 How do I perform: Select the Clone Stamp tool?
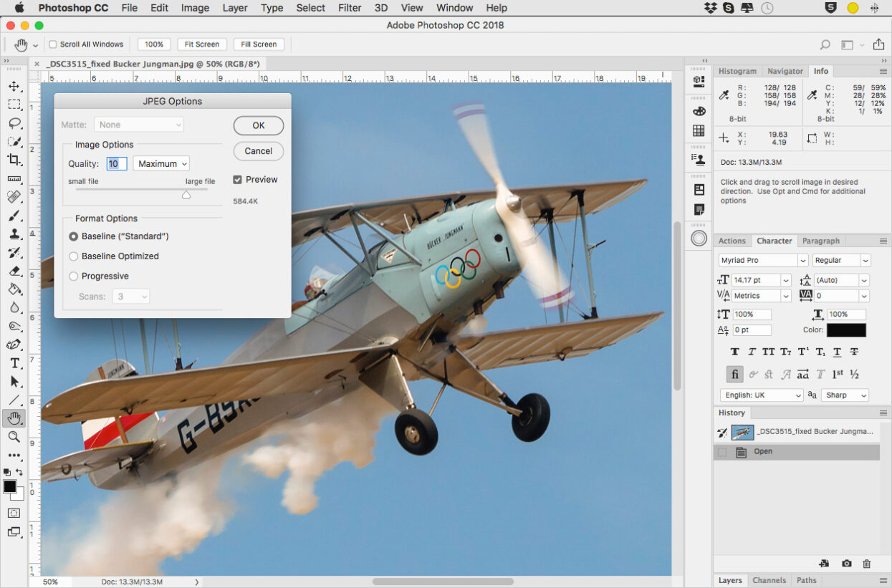tap(14, 234)
